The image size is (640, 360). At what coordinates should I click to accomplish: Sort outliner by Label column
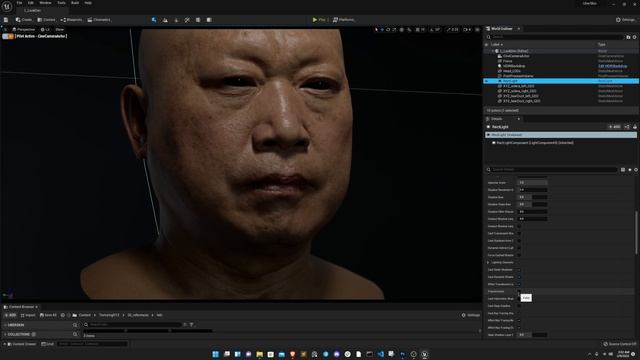(x=497, y=44)
